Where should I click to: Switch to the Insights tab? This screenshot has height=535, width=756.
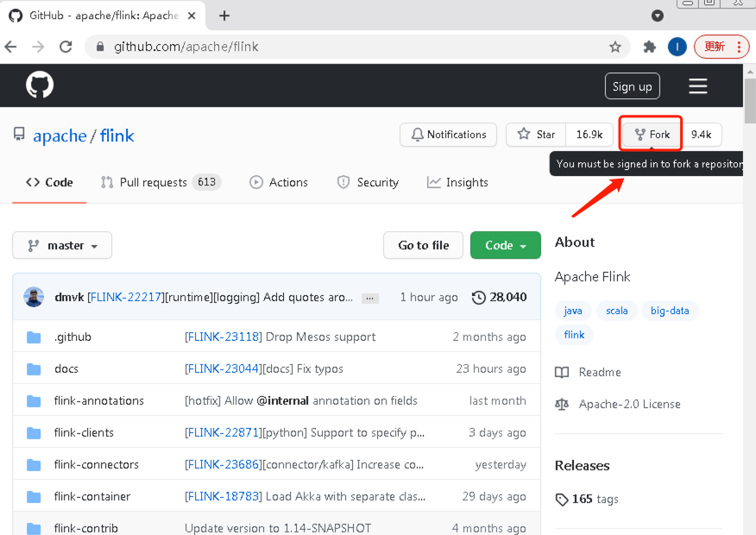[x=457, y=182]
